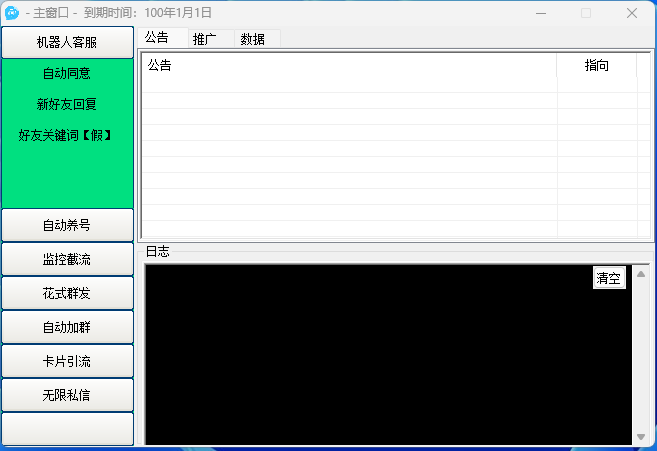The height and width of the screenshot is (451, 657).
Task: Switch to the 数据 tab
Action: pyautogui.click(x=253, y=39)
